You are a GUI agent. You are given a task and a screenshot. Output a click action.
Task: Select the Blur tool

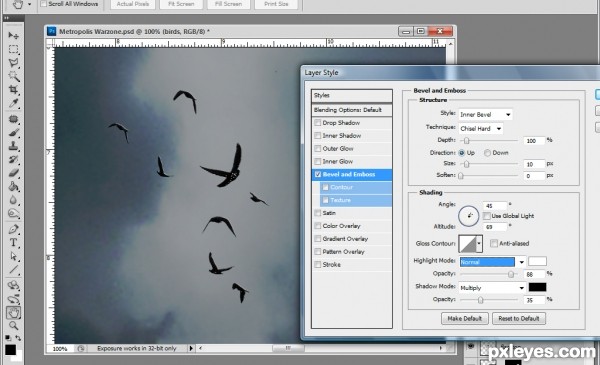point(13,200)
